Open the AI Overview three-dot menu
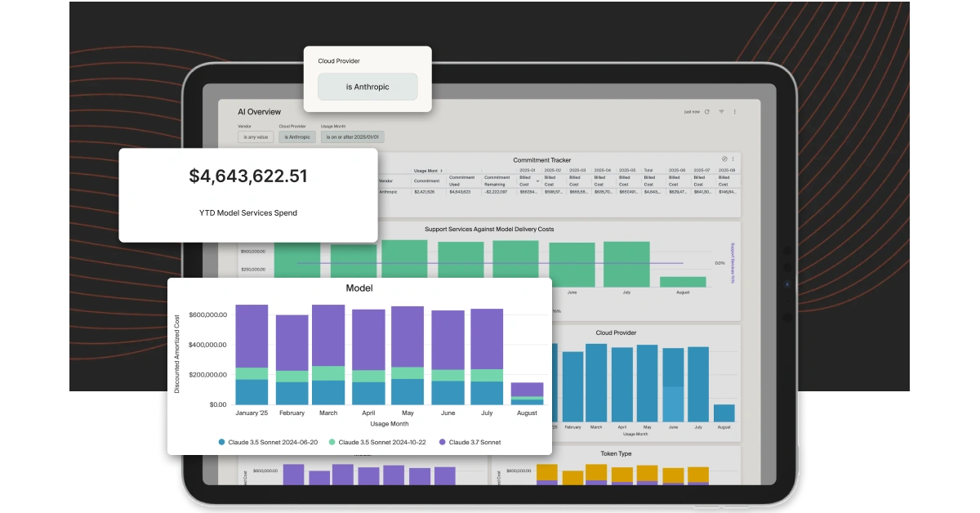Viewport: 980px width, 513px height. [x=736, y=112]
